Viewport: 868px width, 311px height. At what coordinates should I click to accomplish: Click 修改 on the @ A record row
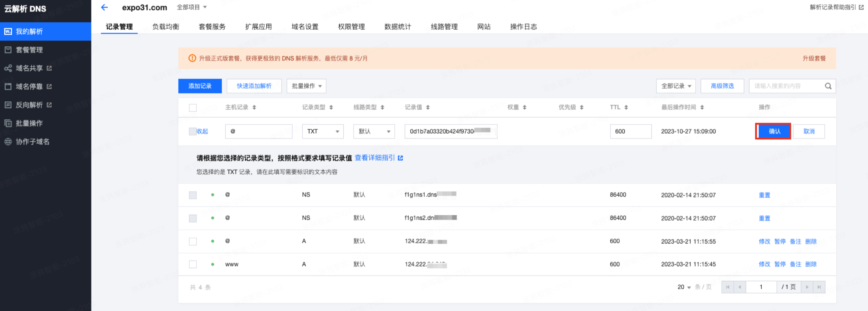click(x=764, y=241)
